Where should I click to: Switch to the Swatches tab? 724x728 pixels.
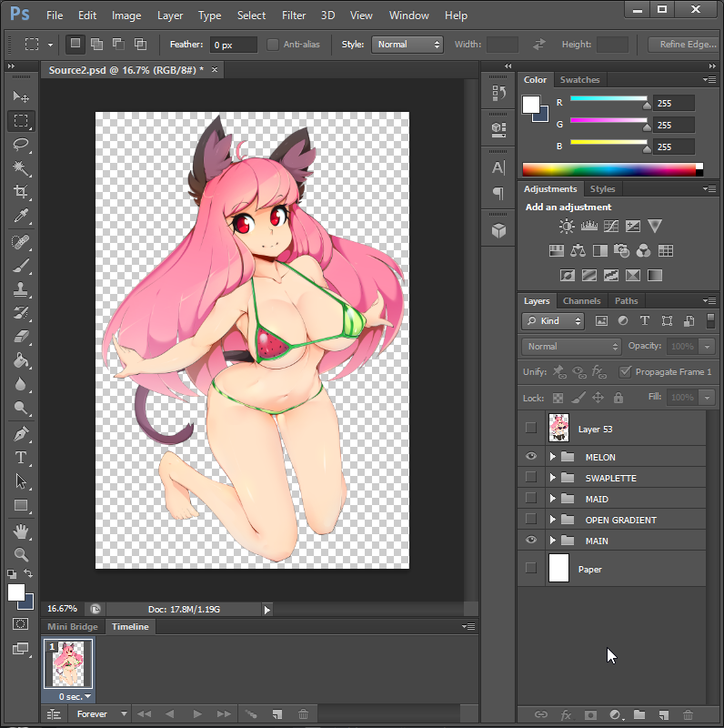click(x=579, y=80)
